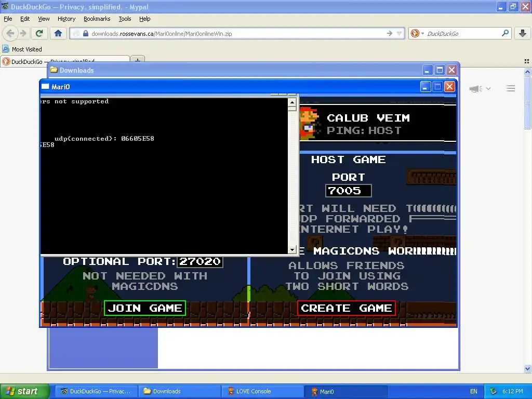Image resolution: width=532 pixels, height=399 pixels.
Task: Open the Help menu
Action: click(x=144, y=19)
